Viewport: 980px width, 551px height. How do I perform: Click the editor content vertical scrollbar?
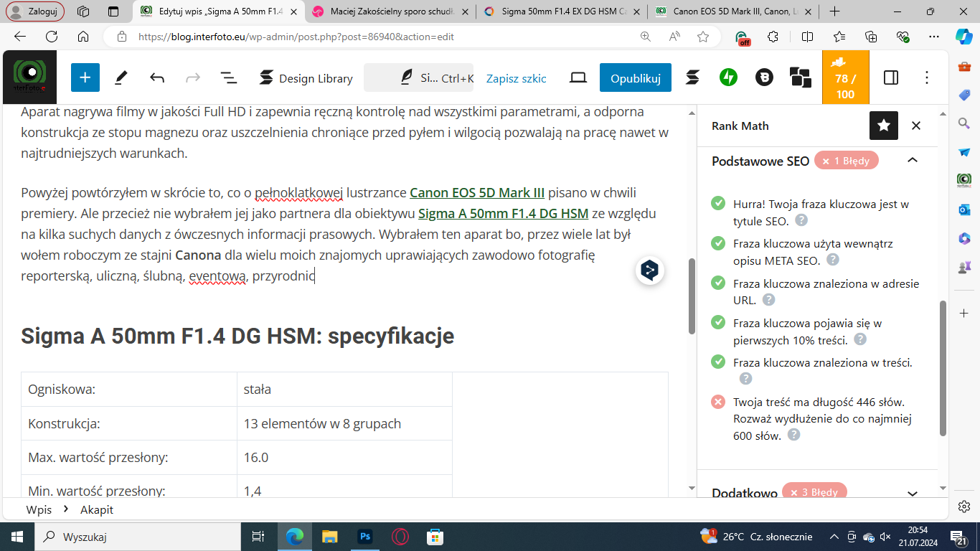pyautogui.click(x=692, y=297)
